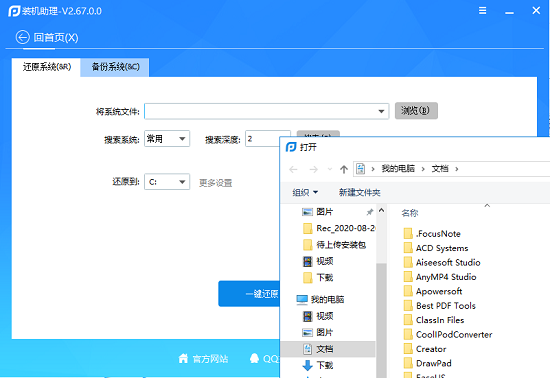Click the sidebar scroll-up arrow
550x378 pixels.
click(382, 210)
